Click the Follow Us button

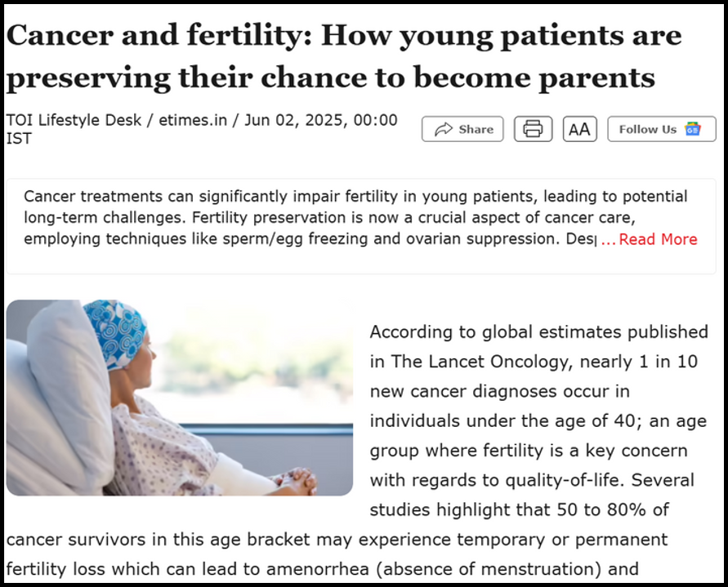(x=662, y=129)
